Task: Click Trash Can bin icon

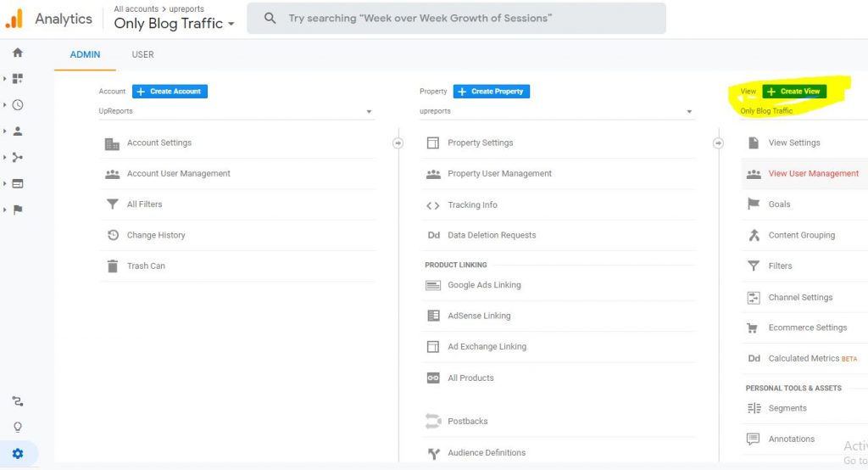Action: pos(113,266)
